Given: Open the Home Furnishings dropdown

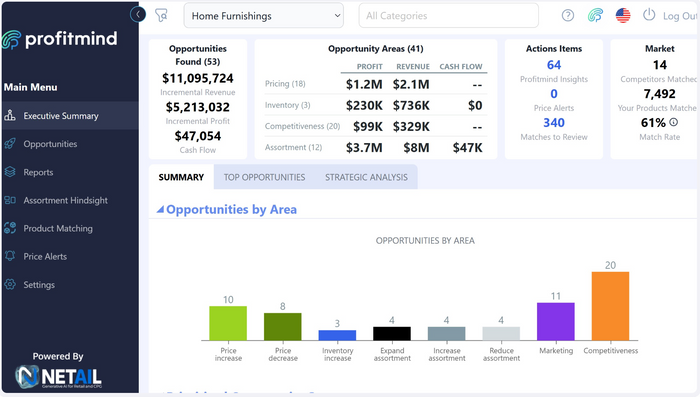Looking at the screenshot, I should 263,16.
